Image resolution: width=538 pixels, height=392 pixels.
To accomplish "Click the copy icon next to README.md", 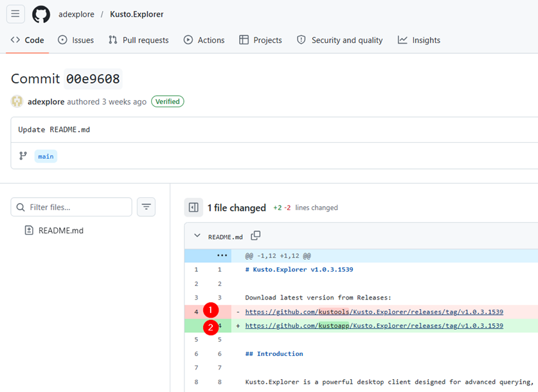I will click(255, 235).
